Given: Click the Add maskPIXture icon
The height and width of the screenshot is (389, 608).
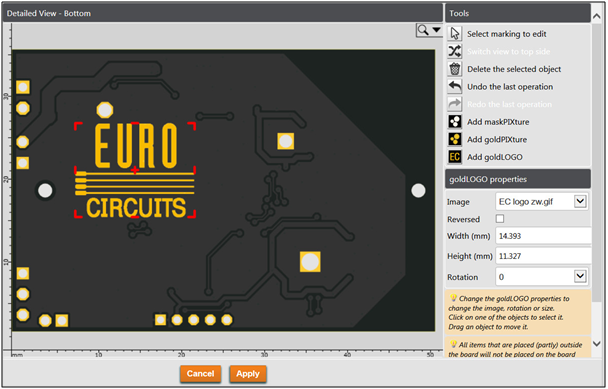Looking at the screenshot, I should [x=454, y=122].
